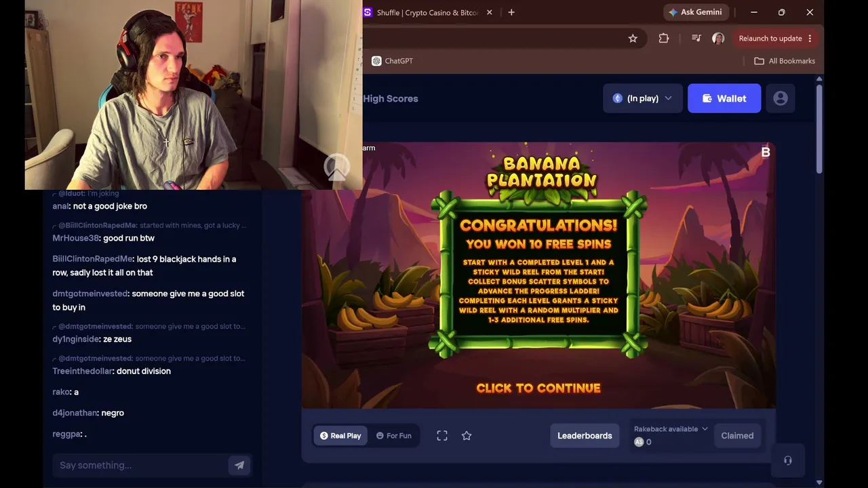Click the chat message 'donut division'
This screenshot has width=868, height=488.
coord(144,371)
